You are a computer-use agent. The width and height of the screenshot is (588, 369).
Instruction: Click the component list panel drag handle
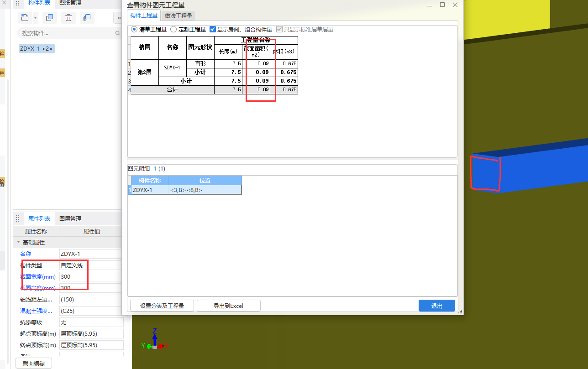point(17,3)
